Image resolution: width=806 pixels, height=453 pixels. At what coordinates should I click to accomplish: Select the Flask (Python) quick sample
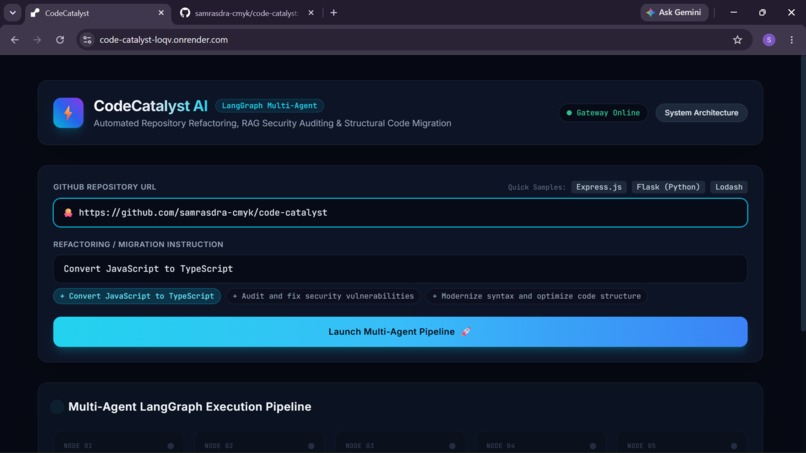(x=668, y=187)
